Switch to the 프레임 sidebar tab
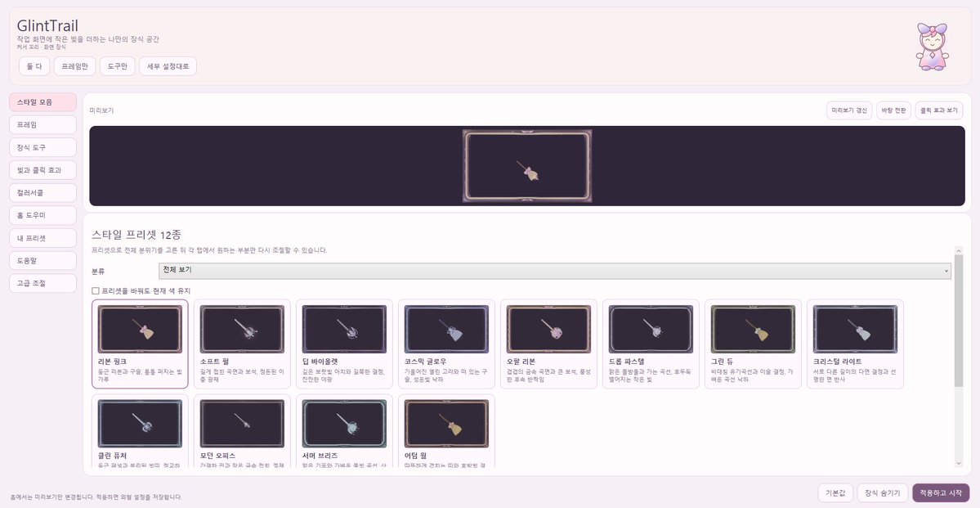 [x=43, y=124]
